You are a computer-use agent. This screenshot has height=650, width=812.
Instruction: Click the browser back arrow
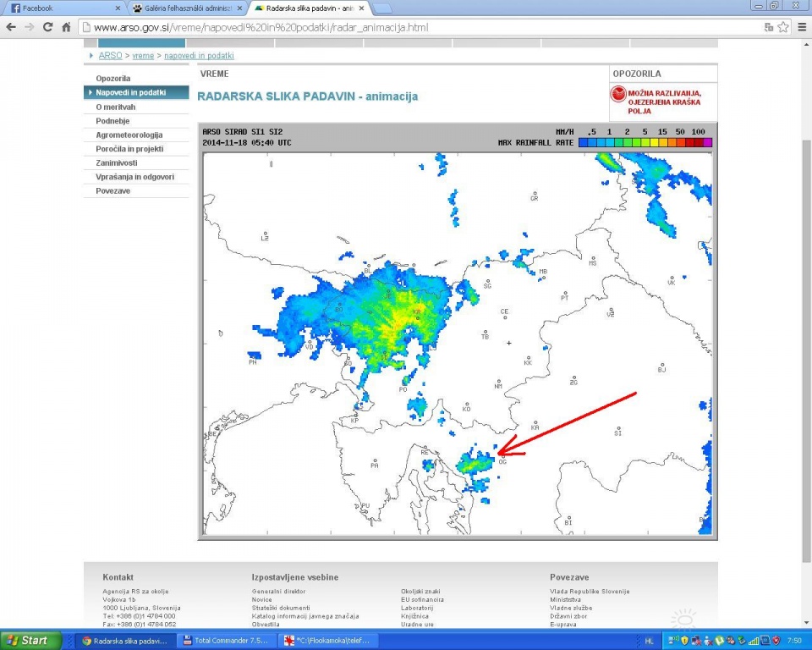pos(11,27)
